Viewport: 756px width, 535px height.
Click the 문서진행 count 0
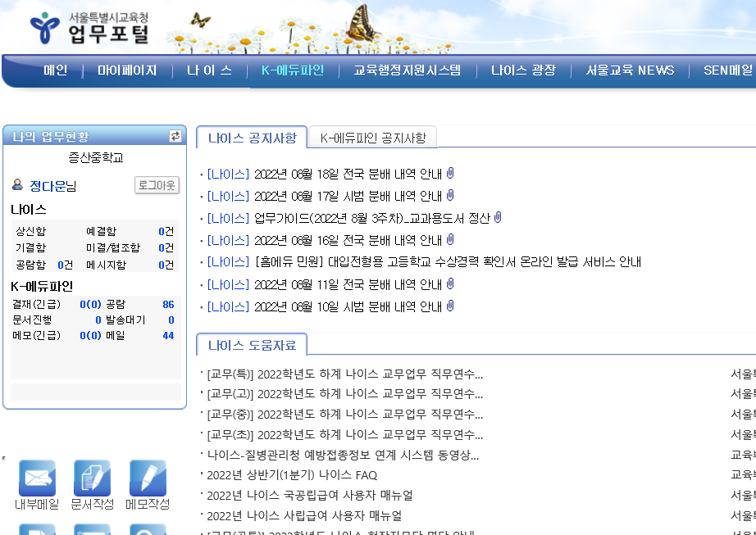(98, 320)
